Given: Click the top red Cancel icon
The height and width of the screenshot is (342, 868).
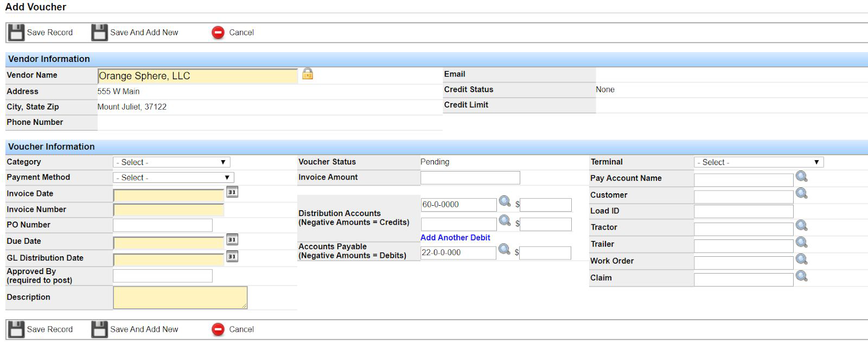Looking at the screenshot, I should 218,33.
